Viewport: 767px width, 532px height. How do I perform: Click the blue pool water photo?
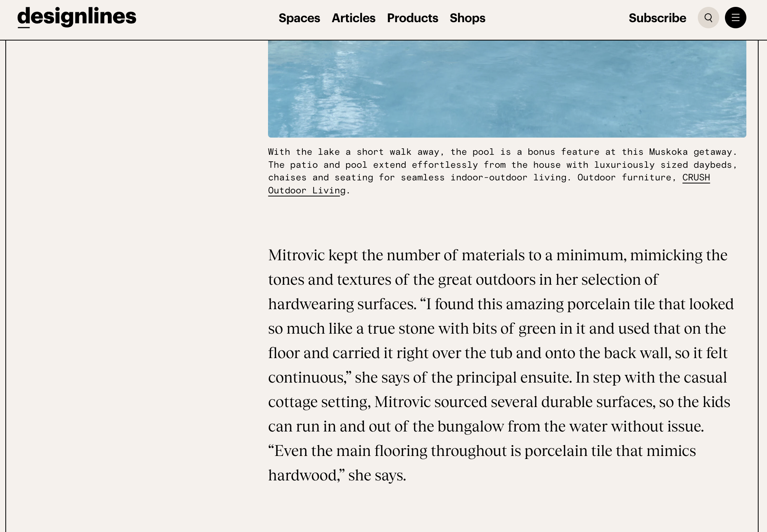[x=507, y=89]
